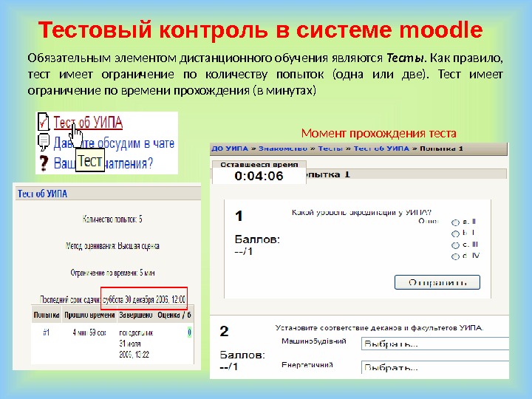532x399 pixels.
Task: Click the grade value 0 in attempts table
Action: (x=190, y=332)
